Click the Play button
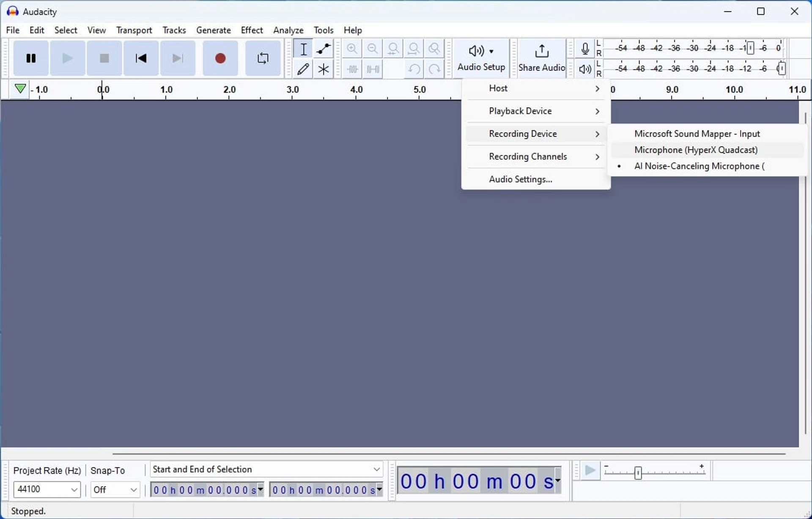Screen dimensions: 812x519 pyautogui.click(x=68, y=58)
